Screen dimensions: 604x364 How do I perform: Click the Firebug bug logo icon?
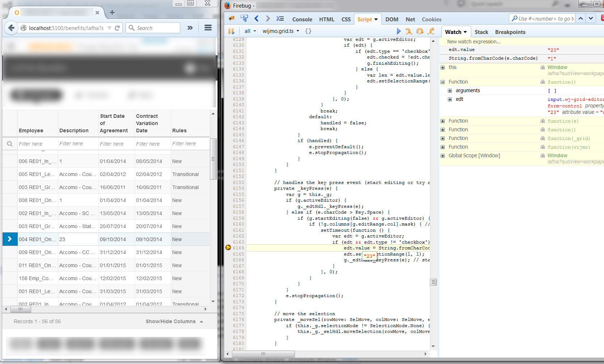tap(232, 19)
